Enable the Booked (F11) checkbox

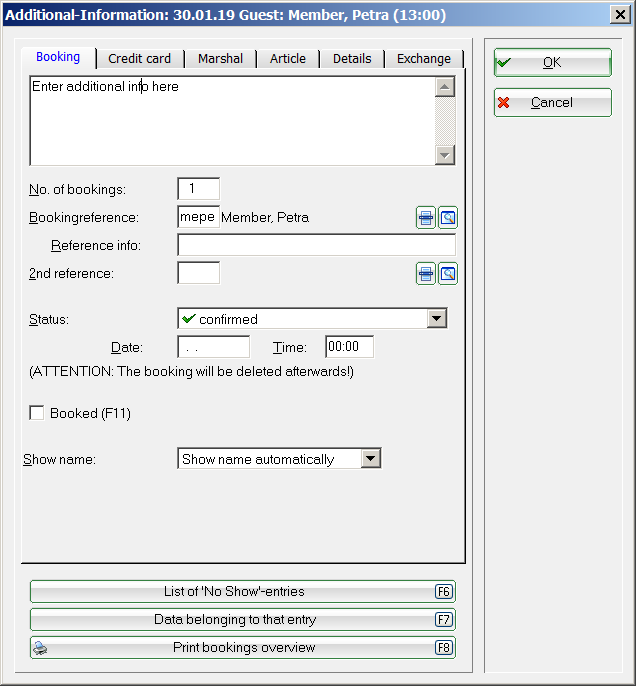pos(38,413)
